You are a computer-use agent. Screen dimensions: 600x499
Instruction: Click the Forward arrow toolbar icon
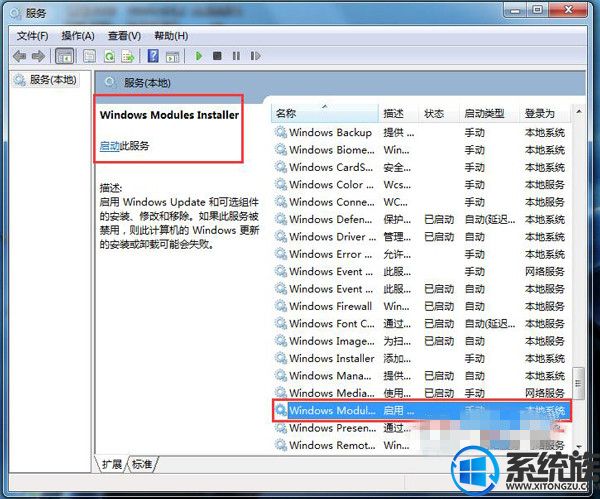point(38,56)
